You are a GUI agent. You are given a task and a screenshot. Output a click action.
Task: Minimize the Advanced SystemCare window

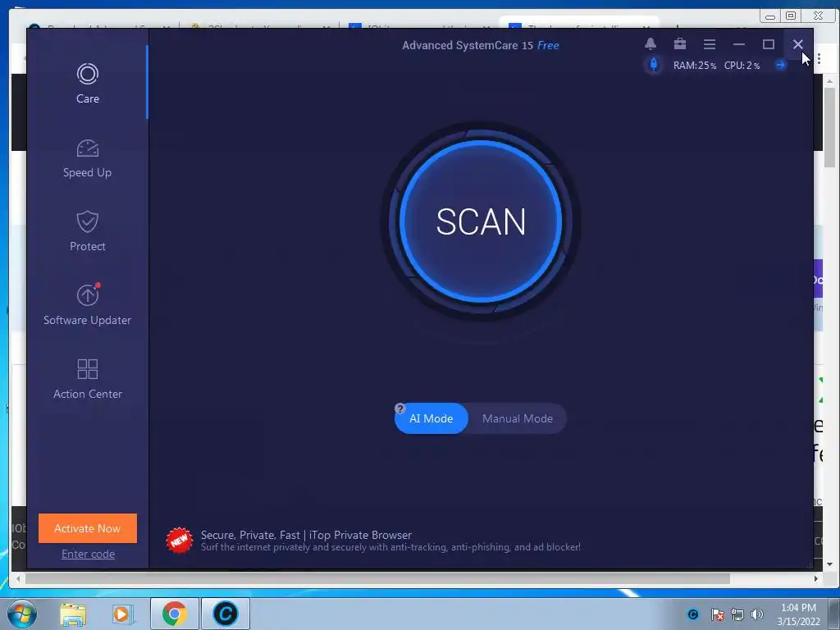point(739,44)
